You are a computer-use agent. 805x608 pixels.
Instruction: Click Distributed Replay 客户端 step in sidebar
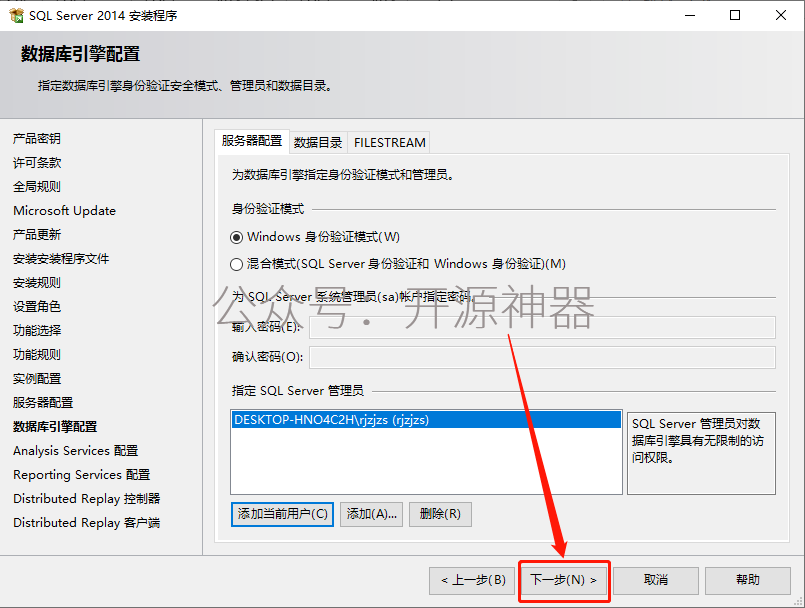(x=87, y=522)
